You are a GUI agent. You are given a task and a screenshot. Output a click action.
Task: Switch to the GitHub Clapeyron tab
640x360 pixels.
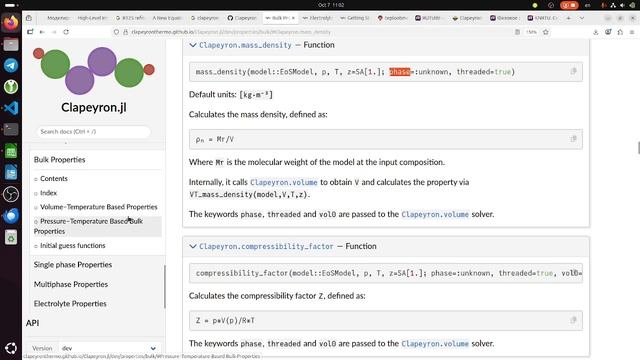click(x=242, y=18)
